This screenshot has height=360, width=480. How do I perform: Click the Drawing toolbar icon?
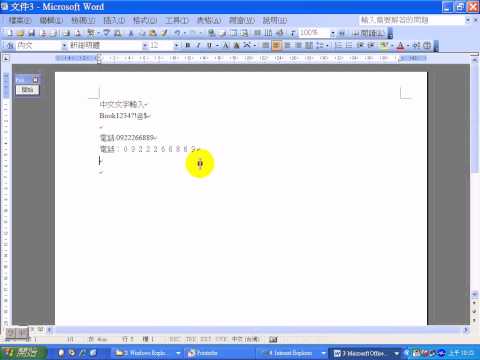[x=280, y=33]
